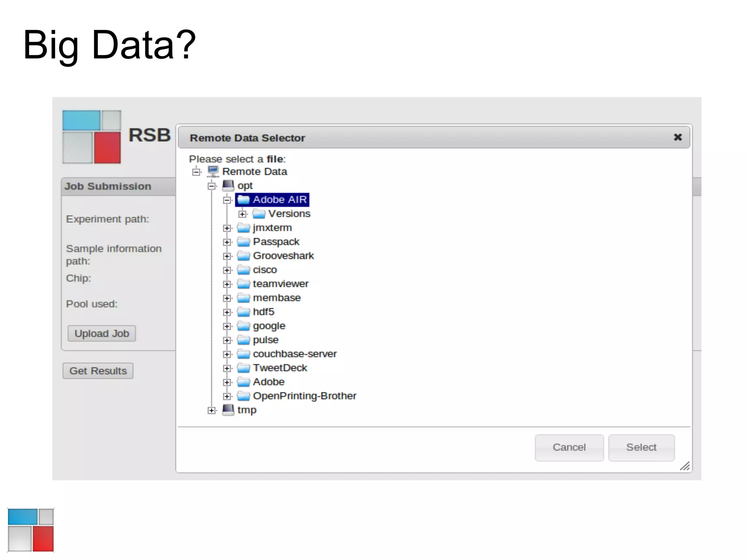Click the Get Results button
This screenshot has width=747, height=560.
click(98, 371)
